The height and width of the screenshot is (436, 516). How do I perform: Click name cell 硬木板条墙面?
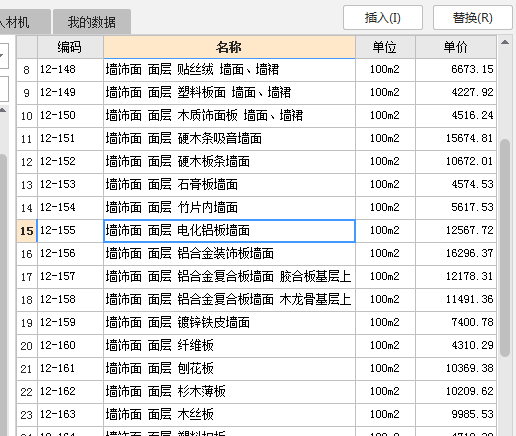pyautogui.click(x=229, y=162)
